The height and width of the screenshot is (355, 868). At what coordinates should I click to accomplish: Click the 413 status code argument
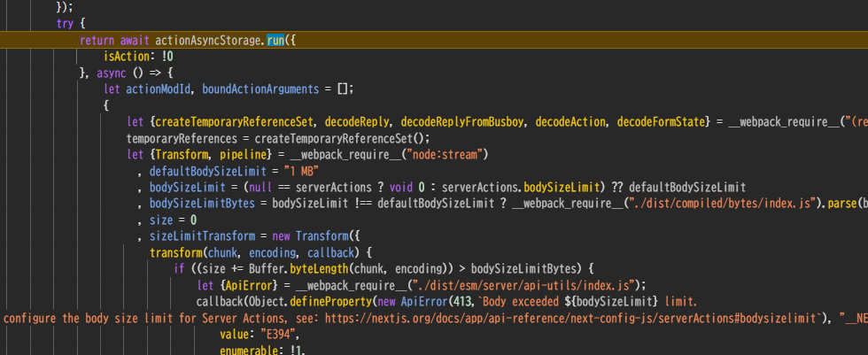click(463, 302)
